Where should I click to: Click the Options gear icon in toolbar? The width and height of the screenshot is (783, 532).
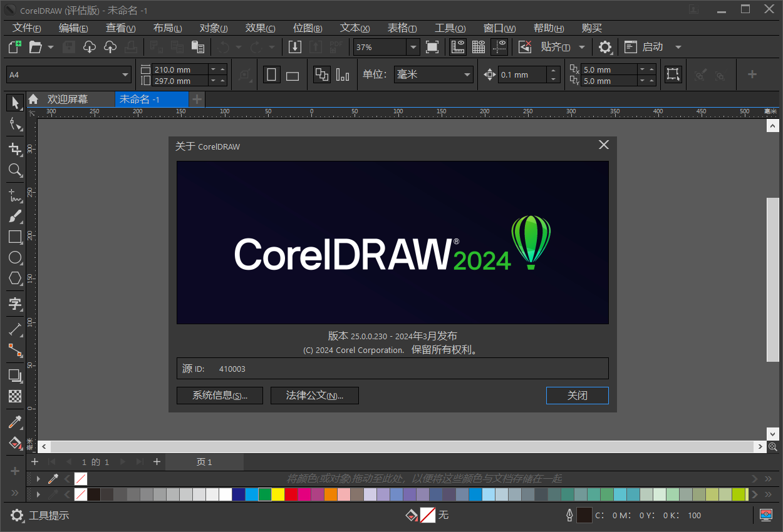point(604,47)
